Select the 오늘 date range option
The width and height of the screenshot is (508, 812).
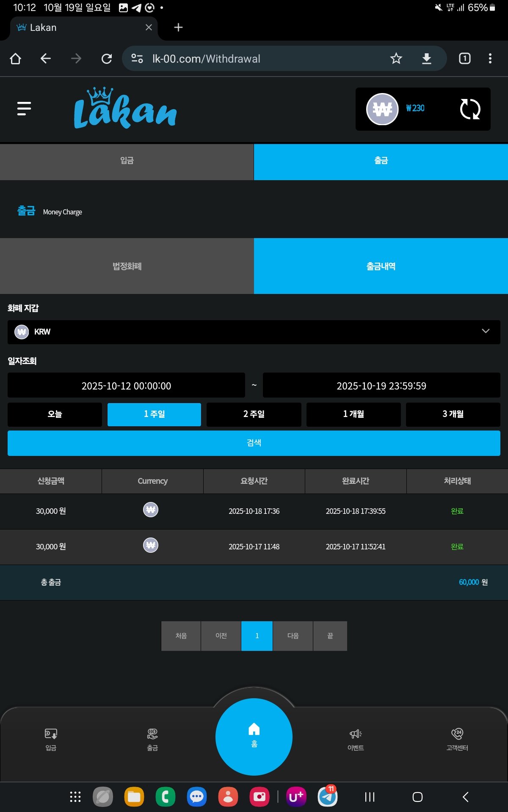pyautogui.click(x=55, y=414)
